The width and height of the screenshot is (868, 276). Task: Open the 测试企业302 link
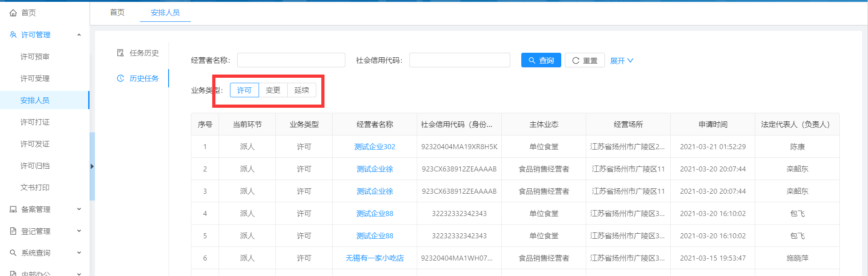click(x=374, y=146)
